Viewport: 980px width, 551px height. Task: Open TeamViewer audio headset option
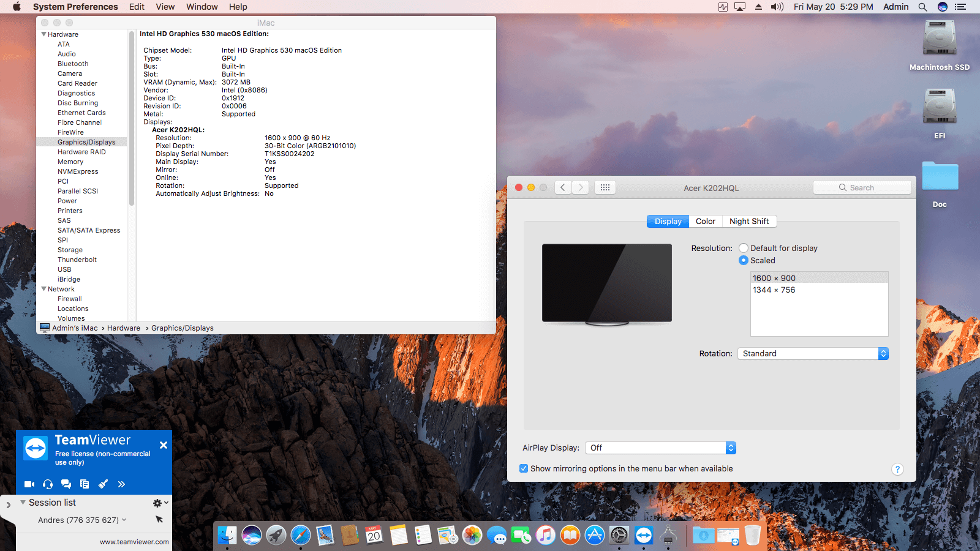[48, 484]
